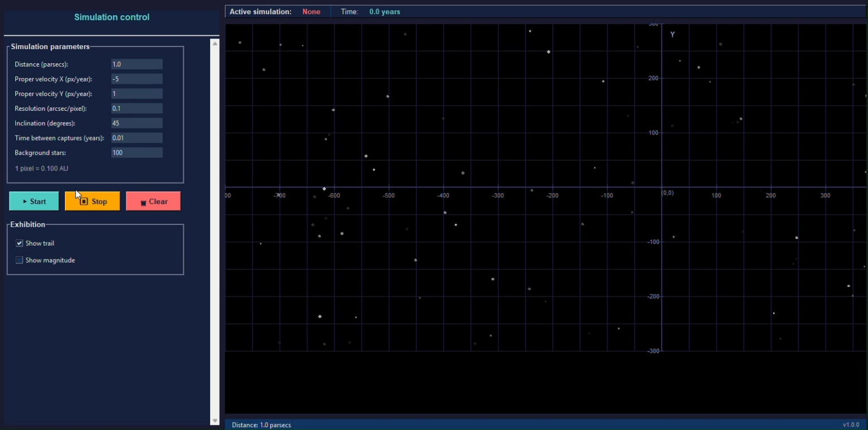Start the simulation
The image size is (868, 430).
tap(33, 201)
